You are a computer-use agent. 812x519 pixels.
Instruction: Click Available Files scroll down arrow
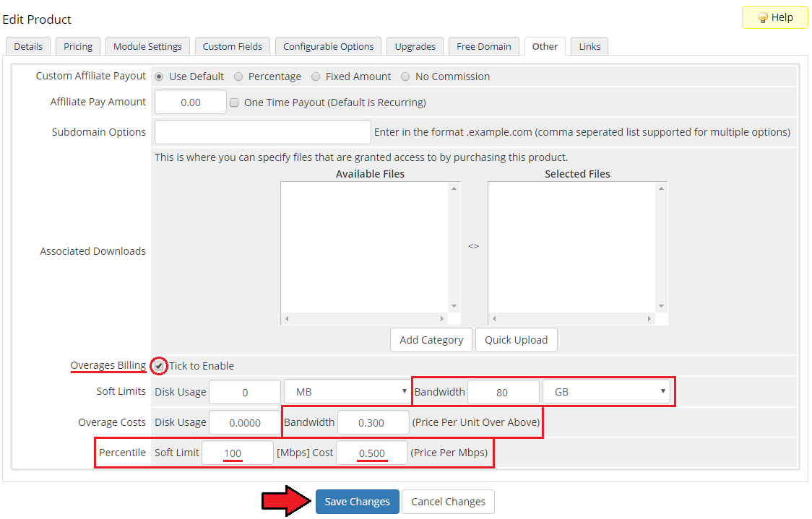[454, 306]
